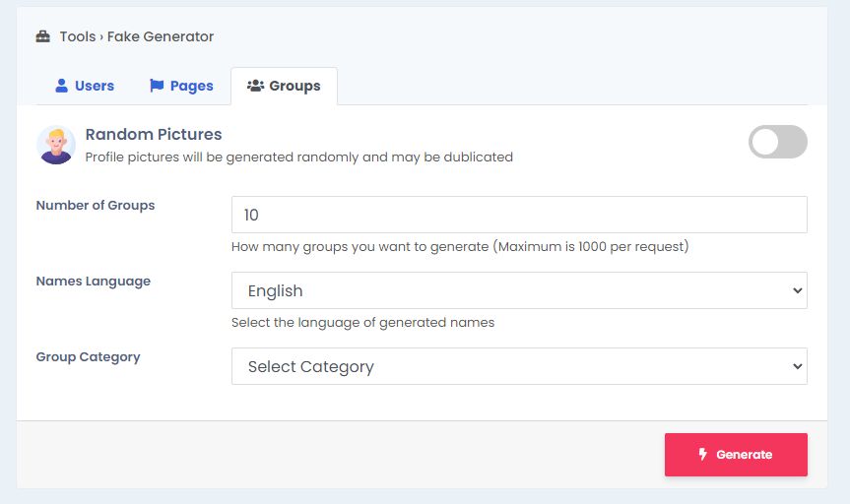Image resolution: width=850 pixels, height=504 pixels.
Task: Click the 'Tools › Fake Generator' breadcrumb text
Action: tap(137, 36)
